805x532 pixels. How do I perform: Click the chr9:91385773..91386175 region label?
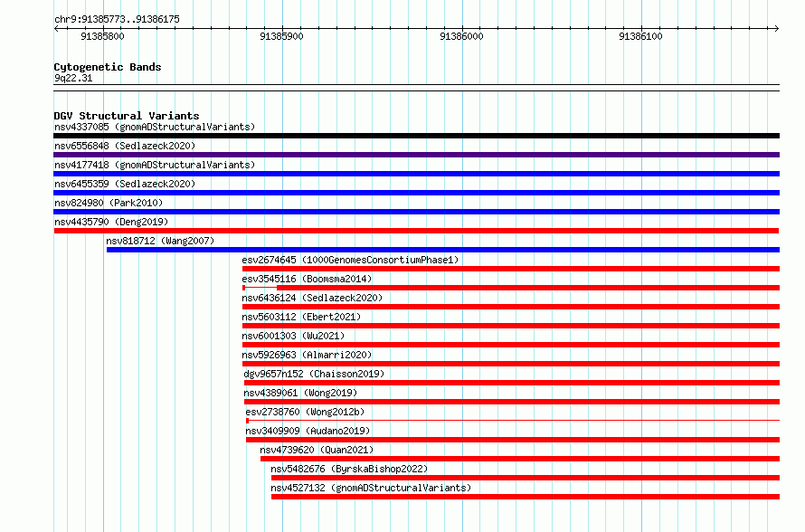point(117,19)
